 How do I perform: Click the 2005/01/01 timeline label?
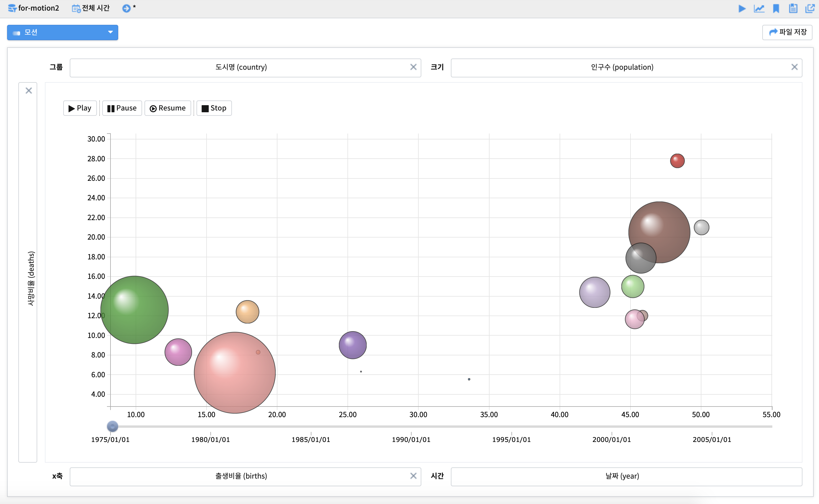pyautogui.click(x=712, y=439)
